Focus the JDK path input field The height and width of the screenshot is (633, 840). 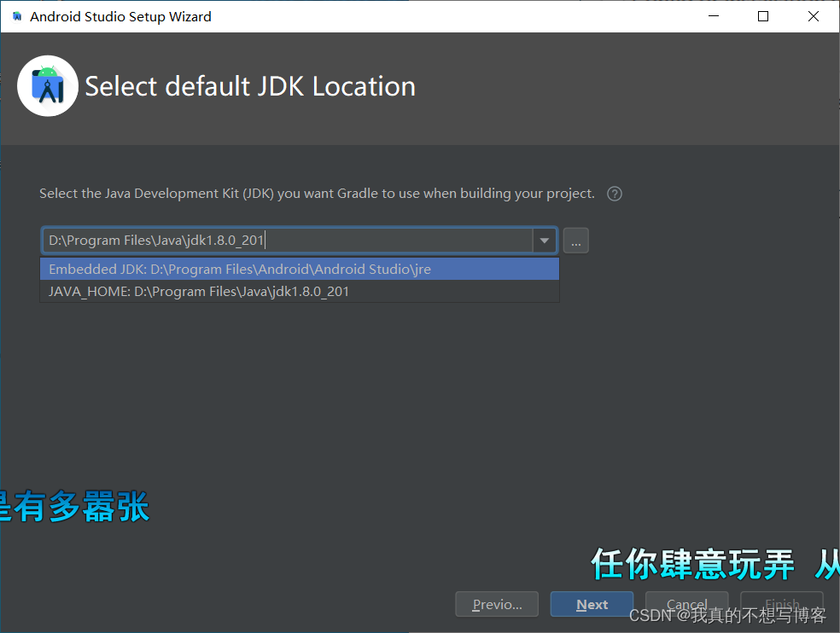click(288, 241)
